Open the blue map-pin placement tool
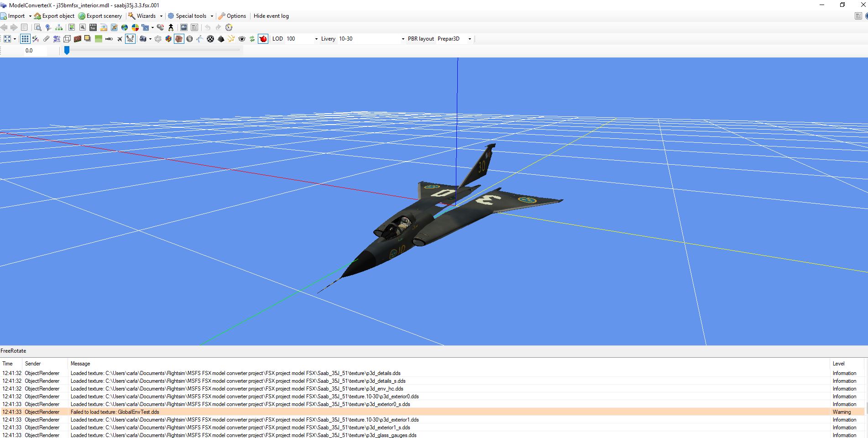The image size is (868, 438). pos(48,27)
